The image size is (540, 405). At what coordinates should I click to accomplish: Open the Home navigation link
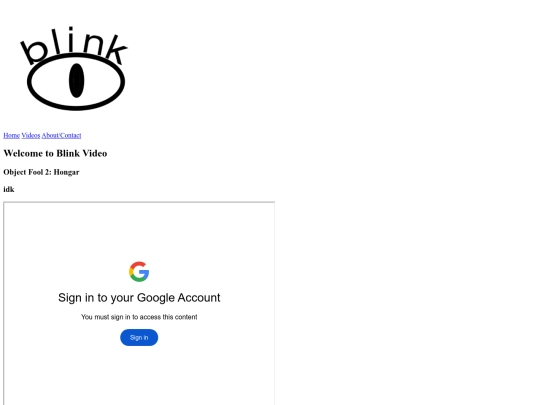11,135
